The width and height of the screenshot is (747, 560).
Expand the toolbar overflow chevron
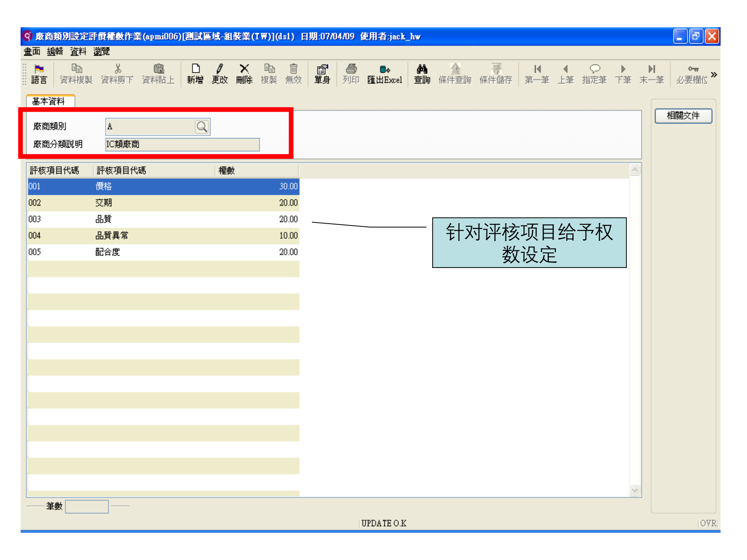[714, 74]
